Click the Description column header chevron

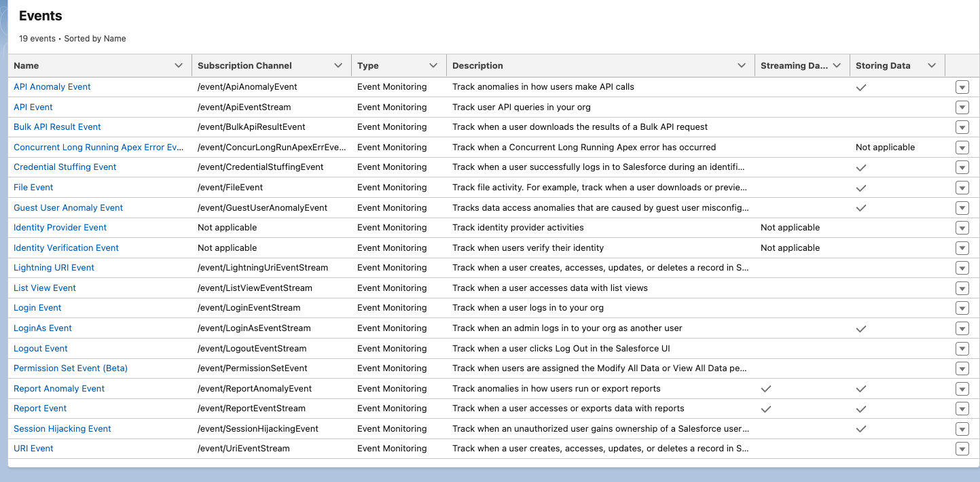[x=742, y=66]
